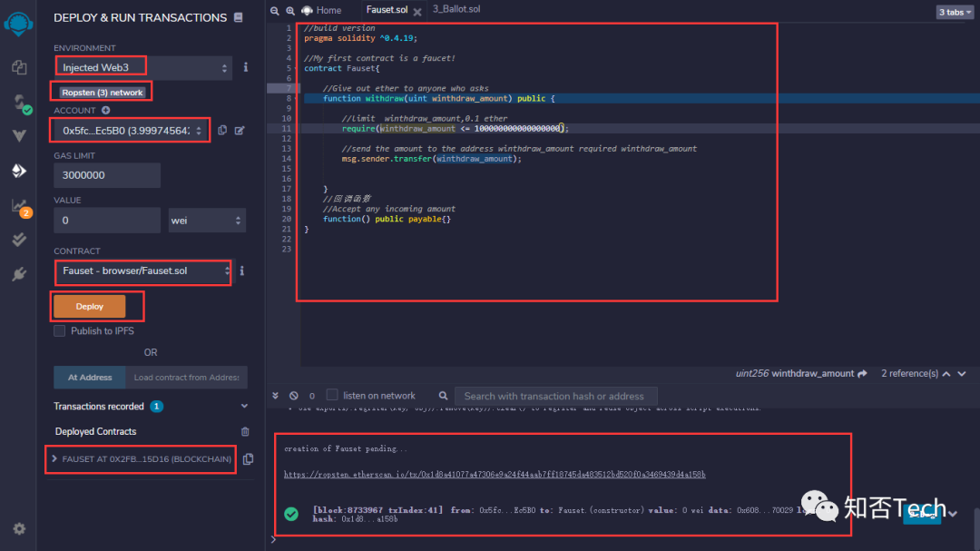Zoom out the editor font
Image resolution: width=980 pixels, height=551 pixels.
click(x=274, y=11)
